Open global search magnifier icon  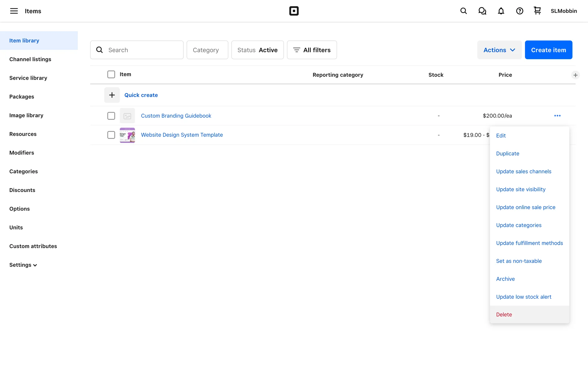(463, 11)
